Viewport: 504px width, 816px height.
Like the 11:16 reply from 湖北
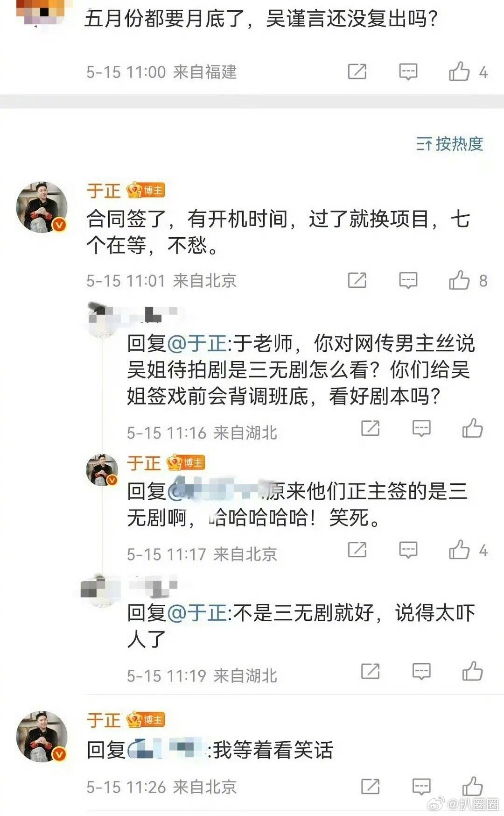click(x=472, y=428)
